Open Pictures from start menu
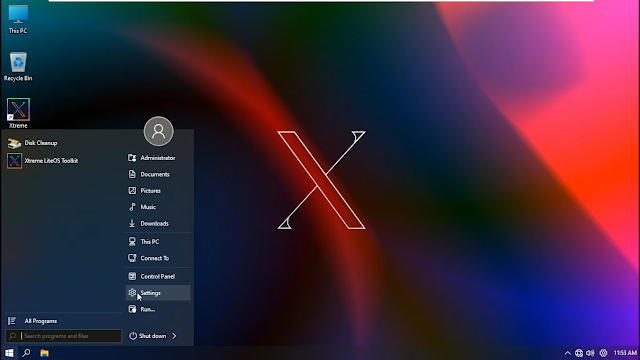 pos(158,191)
